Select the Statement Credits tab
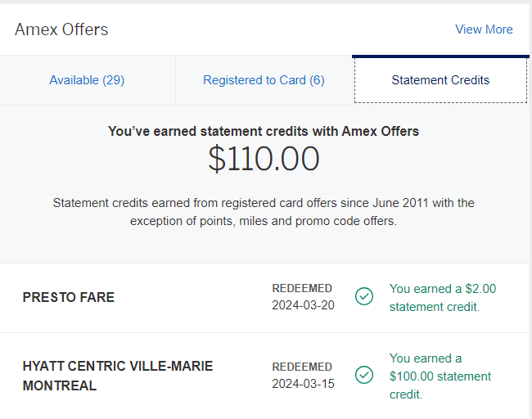The image size is (532, 419). (x=440, y=80)
